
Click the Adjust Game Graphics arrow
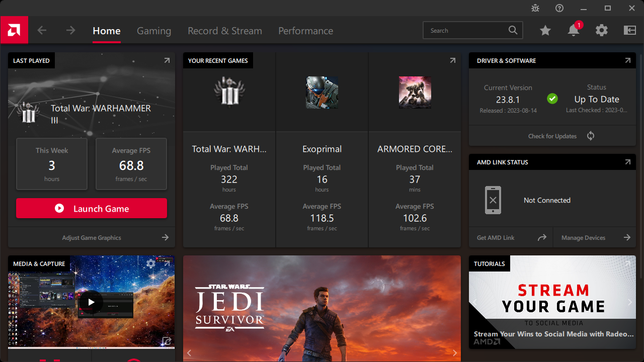165,237
